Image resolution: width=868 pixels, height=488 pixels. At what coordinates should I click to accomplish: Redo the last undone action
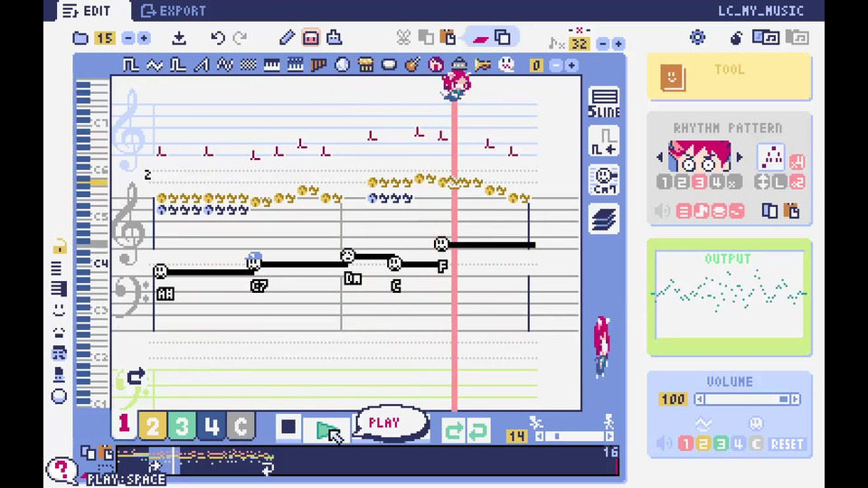240,38
